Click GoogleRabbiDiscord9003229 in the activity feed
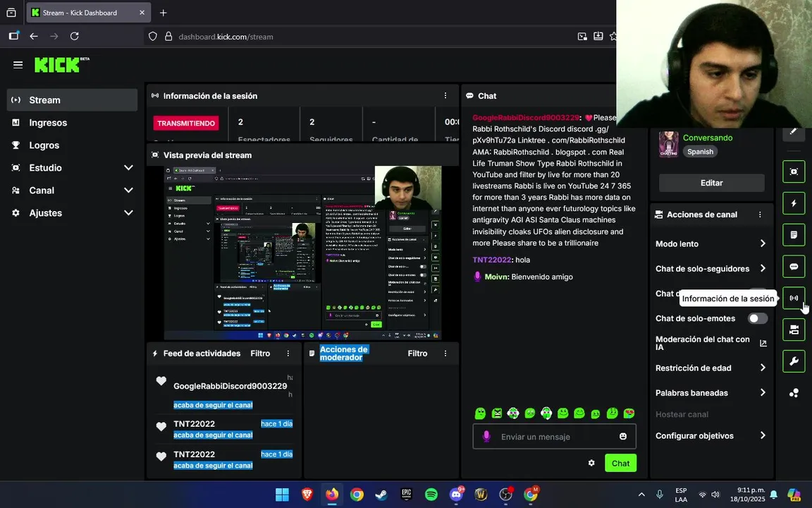Image resolution: width=812 pixels, height=508 pixels. coord(230,386)
